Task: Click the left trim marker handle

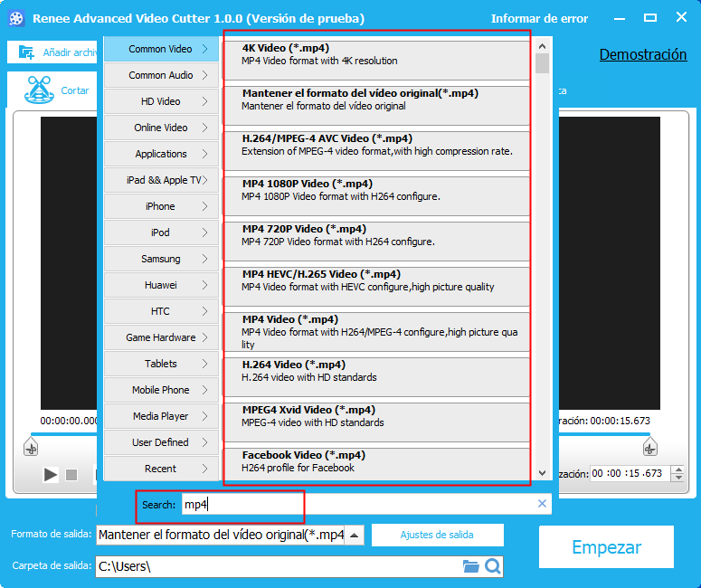Action: [31, 447]
